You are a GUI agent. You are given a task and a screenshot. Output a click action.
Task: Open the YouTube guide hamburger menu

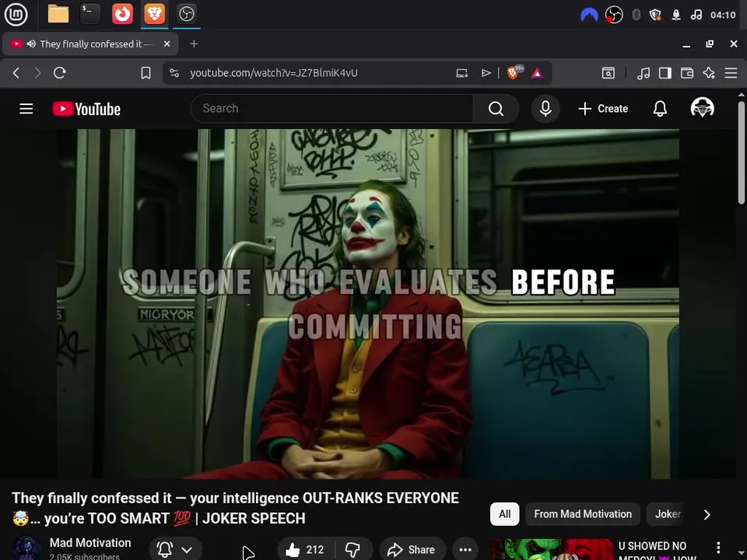coord(26,109)
